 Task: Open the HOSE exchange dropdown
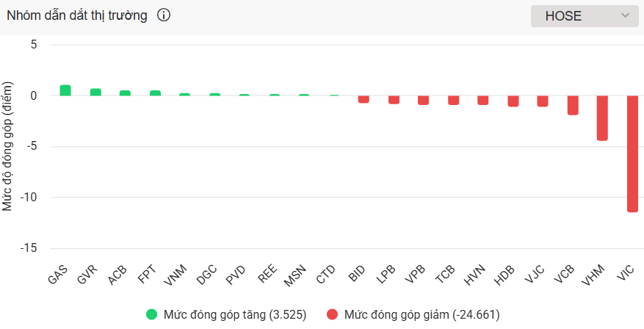[585, 15]
